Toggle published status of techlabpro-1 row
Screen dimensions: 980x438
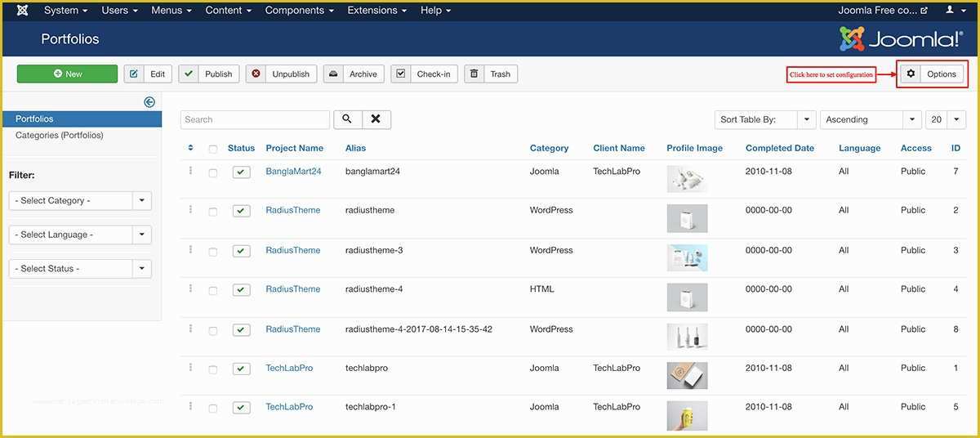pos(241,407)
